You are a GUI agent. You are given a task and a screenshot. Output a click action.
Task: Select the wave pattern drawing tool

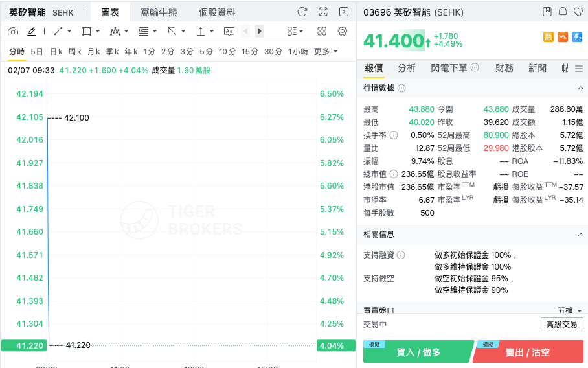coord(115,31)
